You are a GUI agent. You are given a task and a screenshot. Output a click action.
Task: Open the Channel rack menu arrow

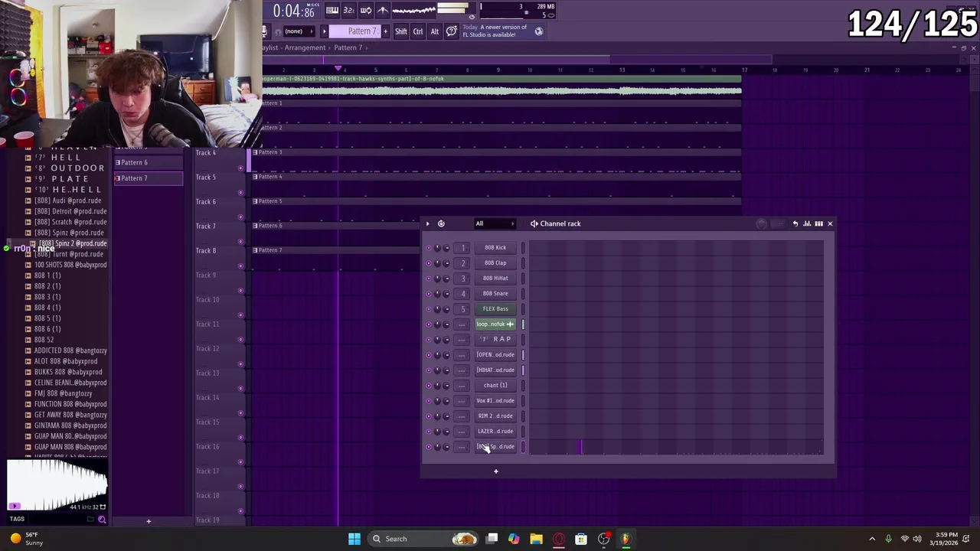point(427,223)
